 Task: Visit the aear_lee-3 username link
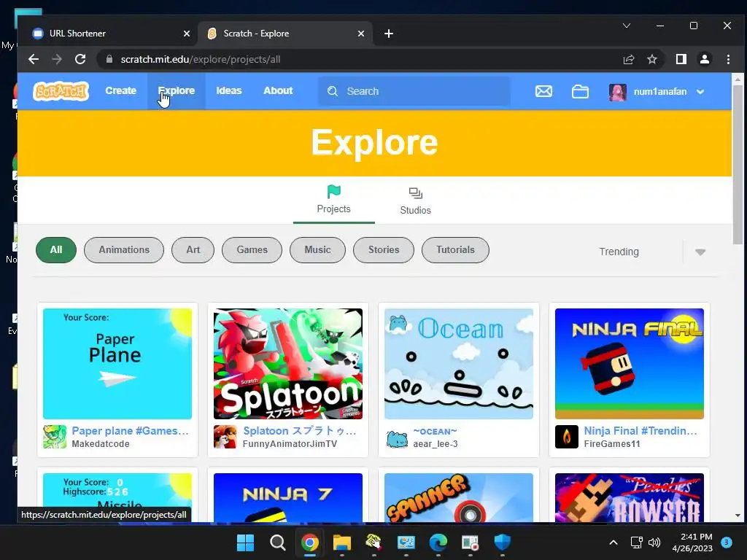pos(436,444)
